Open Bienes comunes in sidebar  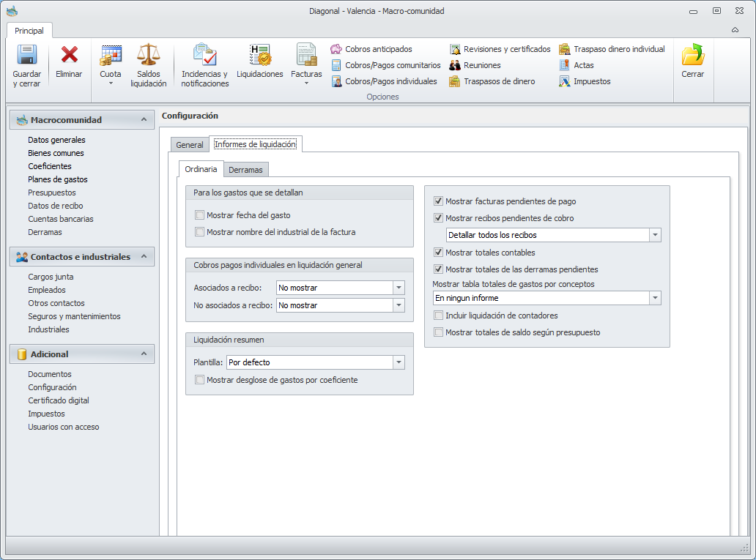(56, 153)
